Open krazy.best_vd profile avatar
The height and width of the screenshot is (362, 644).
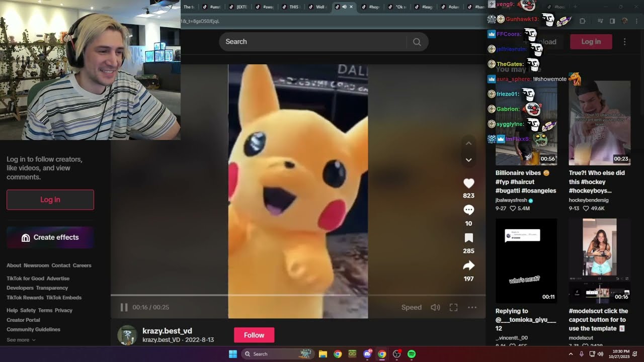127,335
